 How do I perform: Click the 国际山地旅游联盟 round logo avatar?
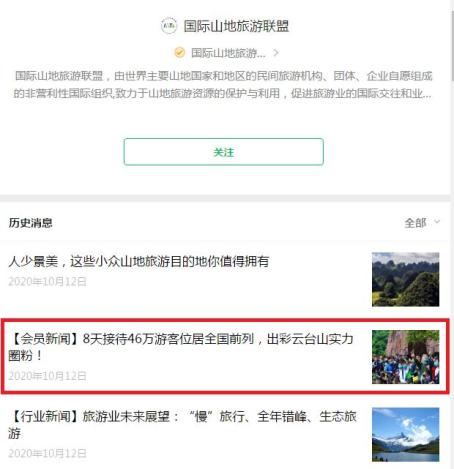[x=169, y=26]
